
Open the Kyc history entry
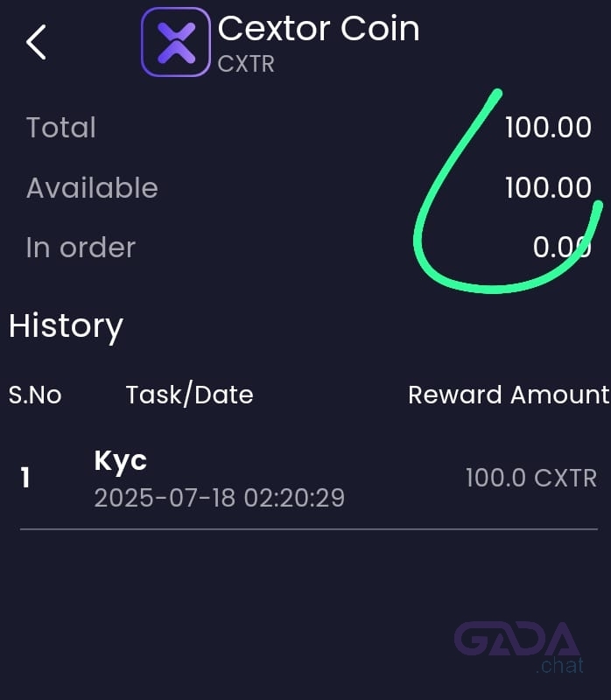coord(309,478)
